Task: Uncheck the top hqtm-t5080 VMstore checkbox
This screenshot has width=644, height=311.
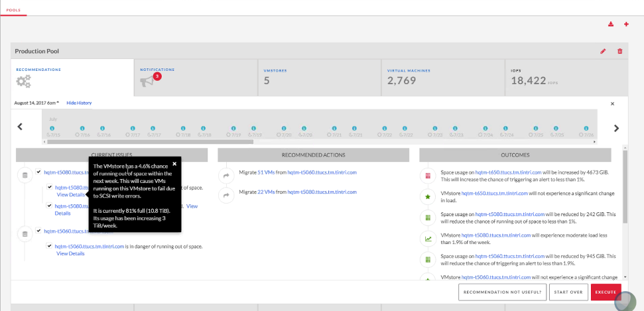Action: (x=39, y=172)
